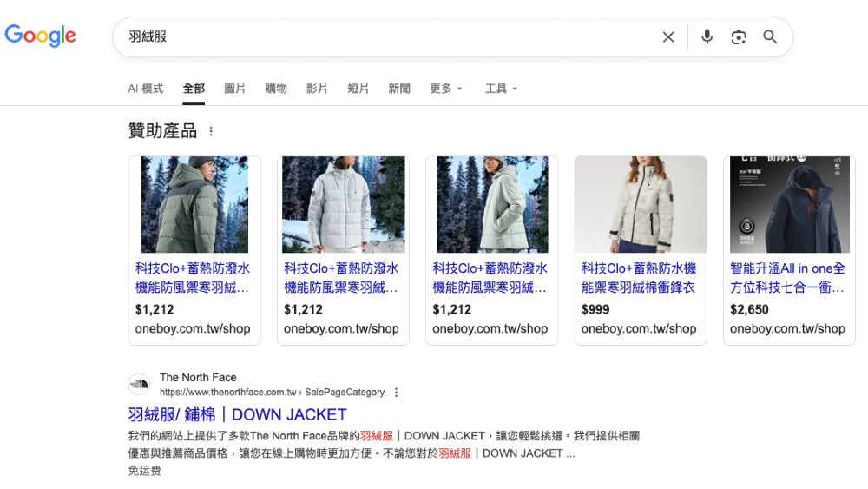Click the 贊助產品 heading
868x489 pixels.
coord(163,131)
